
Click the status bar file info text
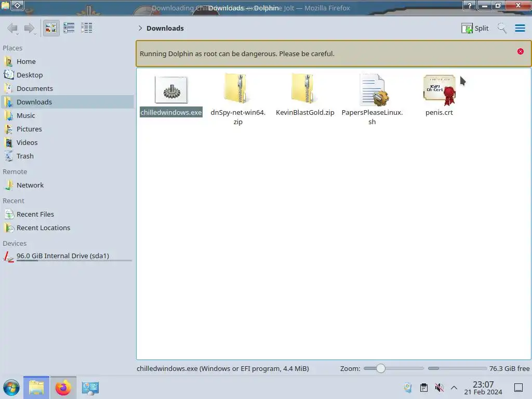(223, 369)
